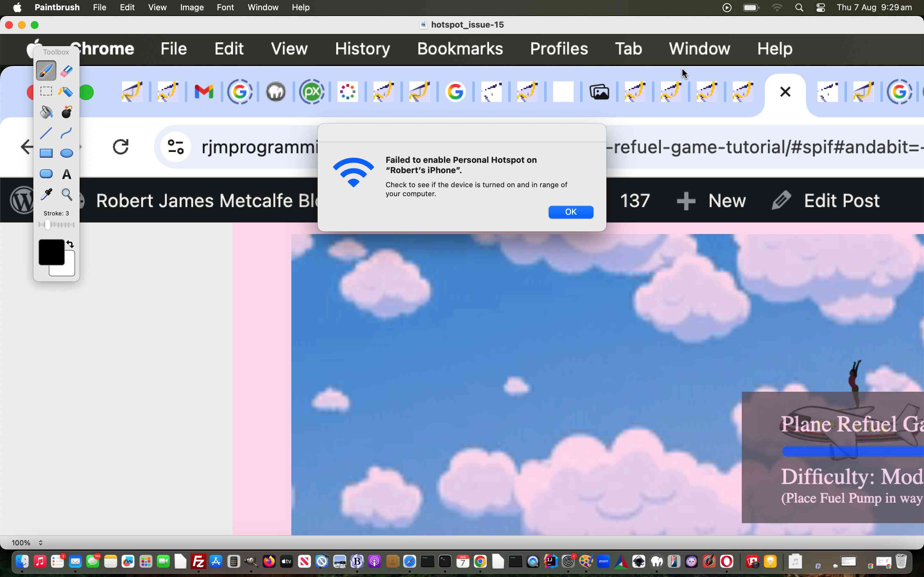
Task: Open the Image menu
Action: click(192, 7)
